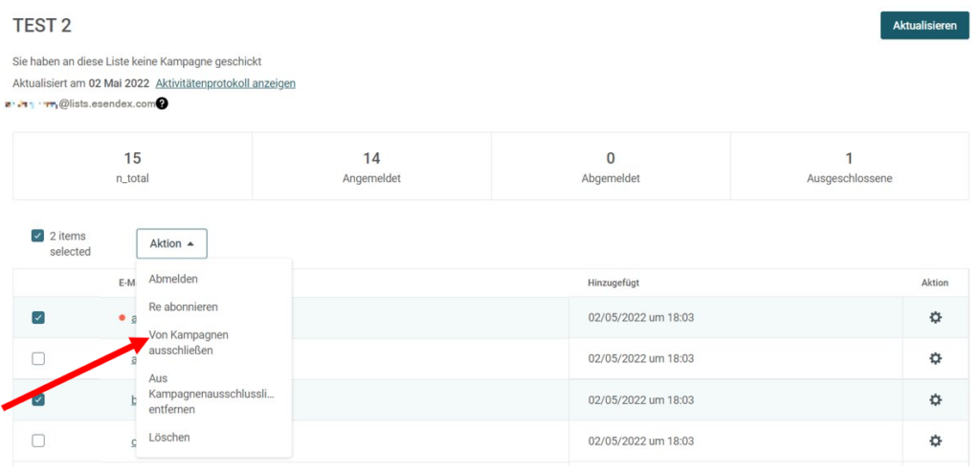Open the gear settings icon in third row
Viewport: 980px width, 476px height.
pyautogui.click(x=935, y=399)
